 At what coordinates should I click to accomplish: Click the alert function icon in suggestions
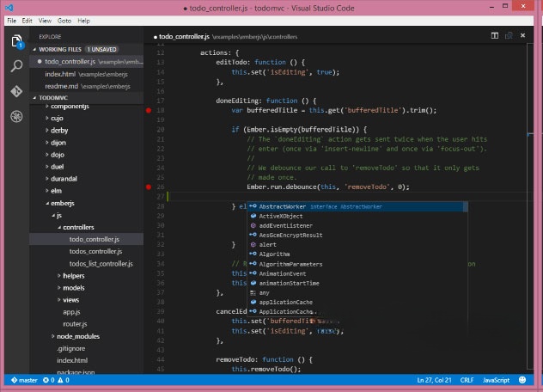(x=253, y=245)
